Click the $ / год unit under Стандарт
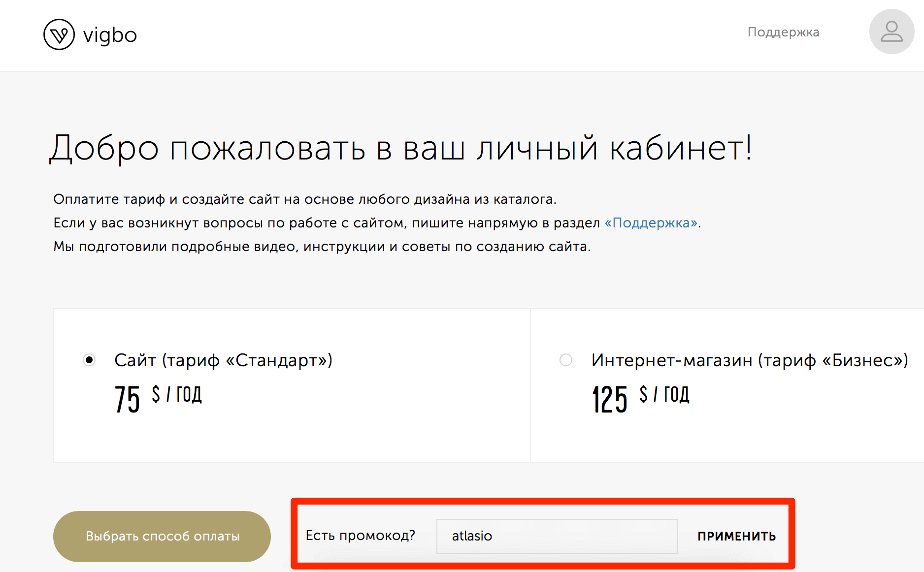Image resolution: width=924 pixels, height=572 pixels. point(177,394)
